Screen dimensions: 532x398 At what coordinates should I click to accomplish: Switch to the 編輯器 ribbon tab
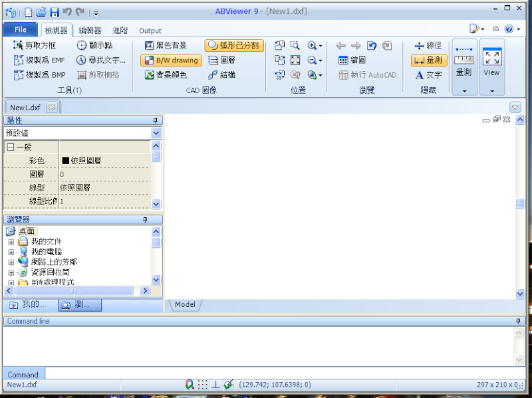pos(90,31)
